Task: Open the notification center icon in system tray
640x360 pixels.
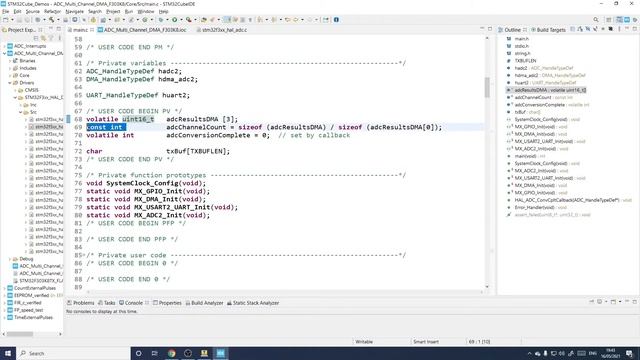Action: [629, 353]
